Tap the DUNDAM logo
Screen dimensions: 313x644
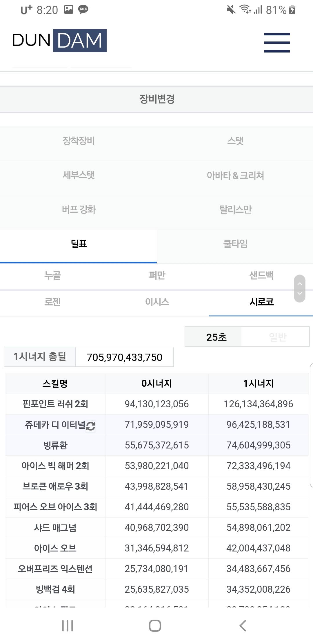click(59, 41)
